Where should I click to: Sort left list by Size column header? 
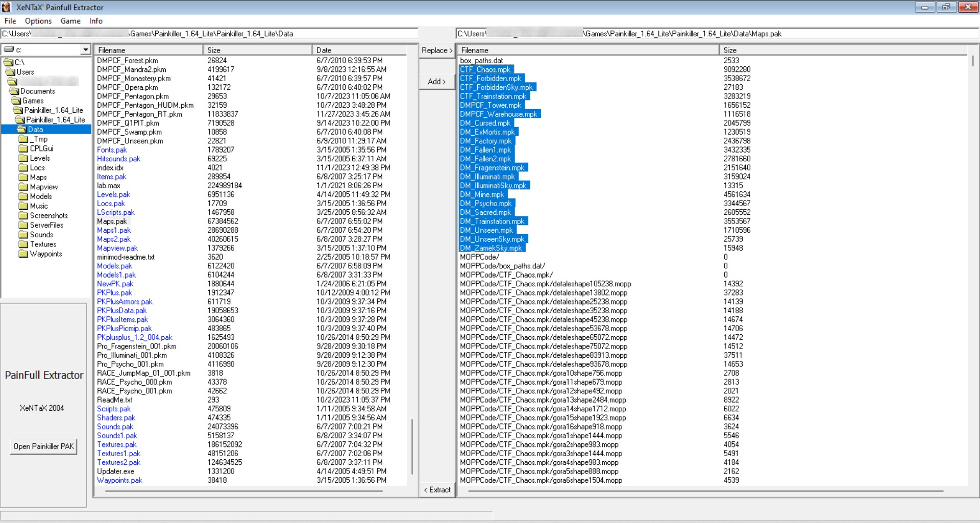coord(258,50)
